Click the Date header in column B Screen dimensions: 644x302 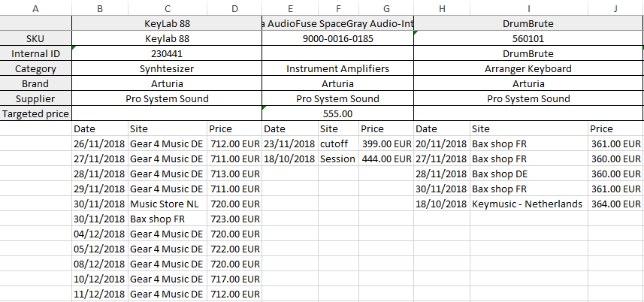pyautogui.click(x=100, y=129)
